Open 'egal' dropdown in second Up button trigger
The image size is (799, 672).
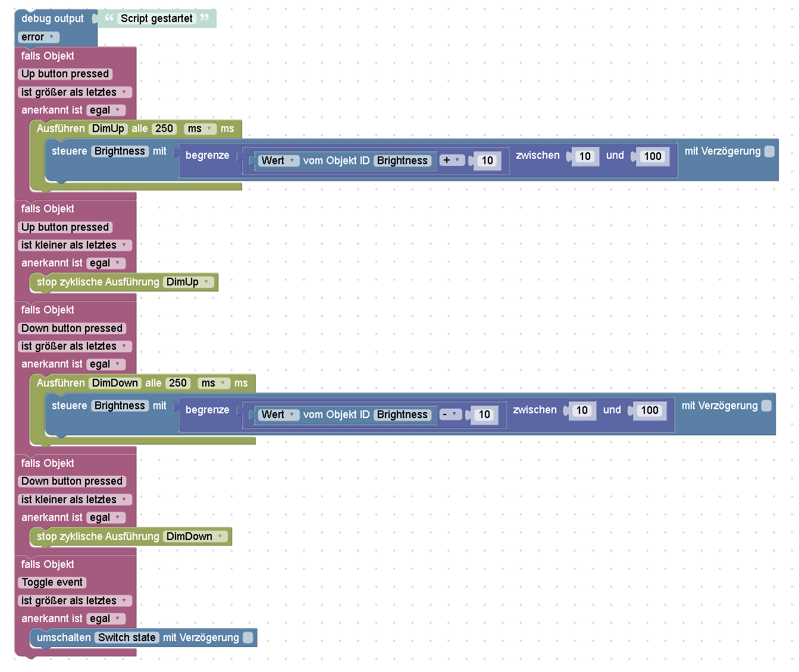click(x=106, y=263)
